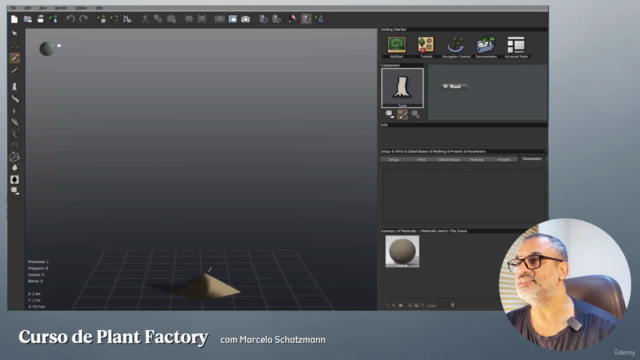Click the Cut scissors icon
Image resolution: width=640 pixels, height=360 pixels.
[145, 19]
